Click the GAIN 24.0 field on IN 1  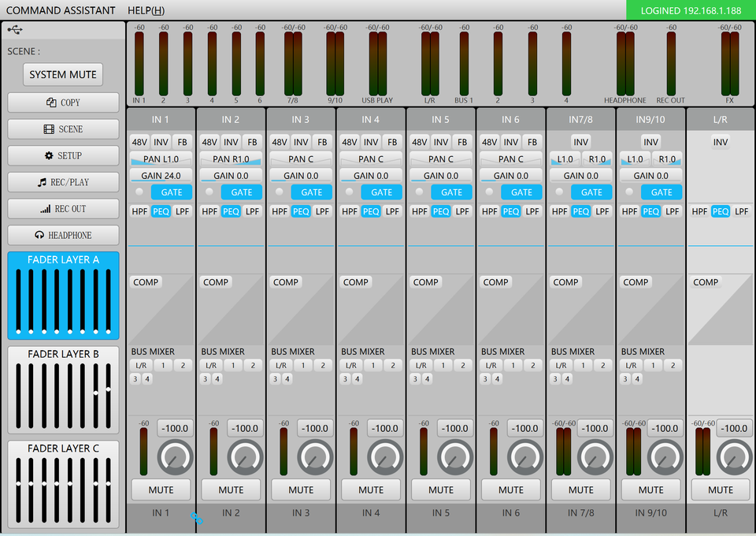point(161,176)
